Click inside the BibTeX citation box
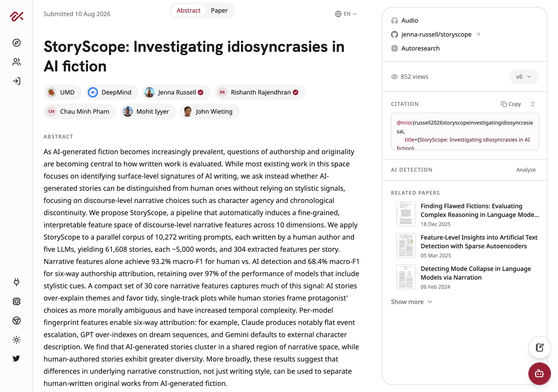The width and height of the screenshot is (558, 392). [x=465, y=131]
